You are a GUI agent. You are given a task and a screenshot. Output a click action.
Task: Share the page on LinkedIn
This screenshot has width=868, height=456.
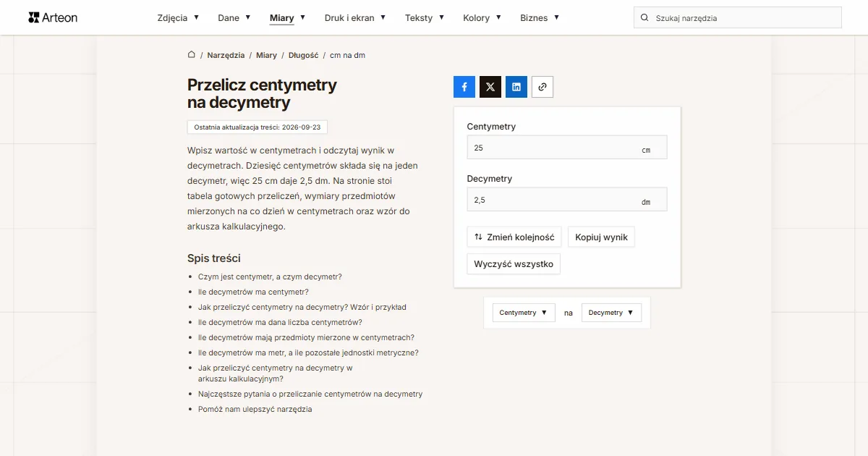[x=516, y=87]
